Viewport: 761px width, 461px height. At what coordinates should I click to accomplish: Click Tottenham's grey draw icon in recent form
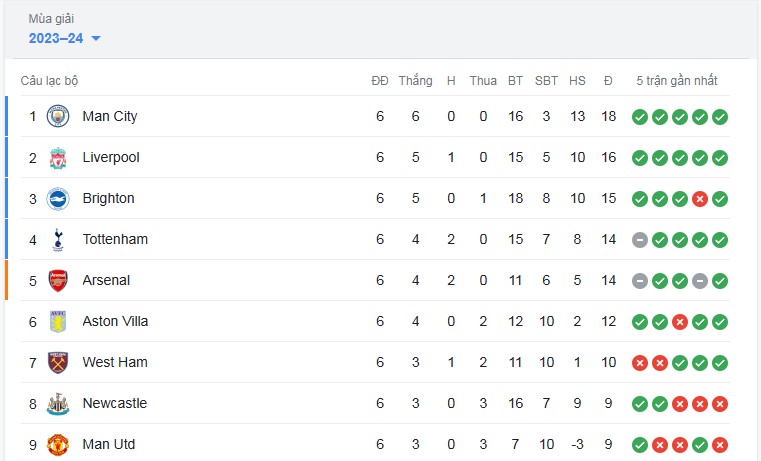tap(640, 240)
